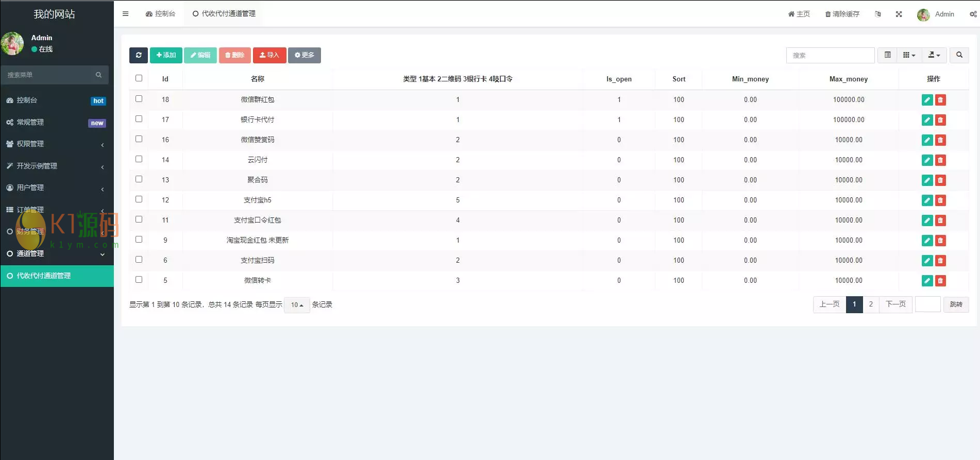Click the 主页 link in top bar
The image size is (980, 460).
click(x=799, y=14)
